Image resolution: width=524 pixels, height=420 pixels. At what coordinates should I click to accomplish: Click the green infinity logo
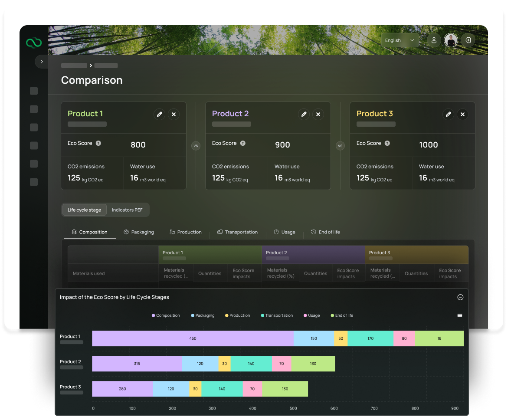point(34,43)
